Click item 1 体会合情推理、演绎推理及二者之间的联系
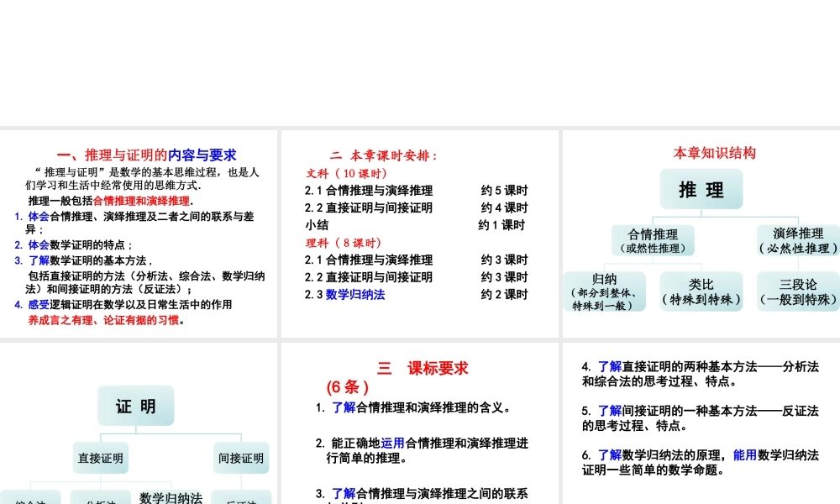This screenshot has width=840, height=504. (x=134, y=223)
